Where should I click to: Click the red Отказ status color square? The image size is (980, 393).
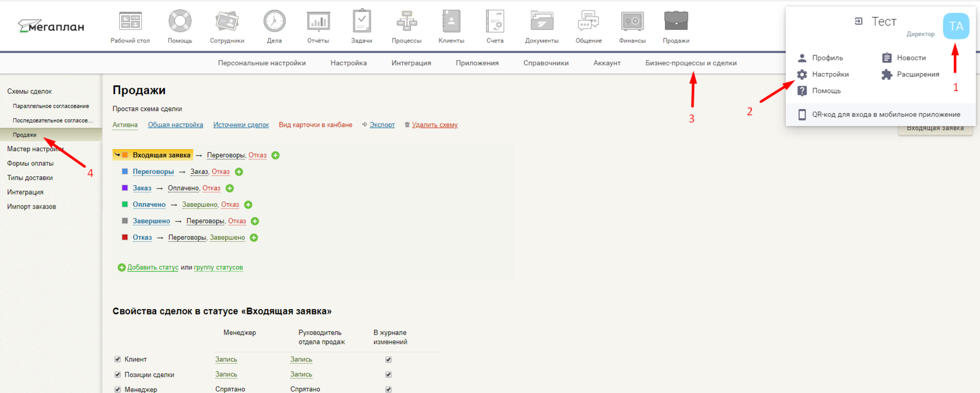coord(125,237)
